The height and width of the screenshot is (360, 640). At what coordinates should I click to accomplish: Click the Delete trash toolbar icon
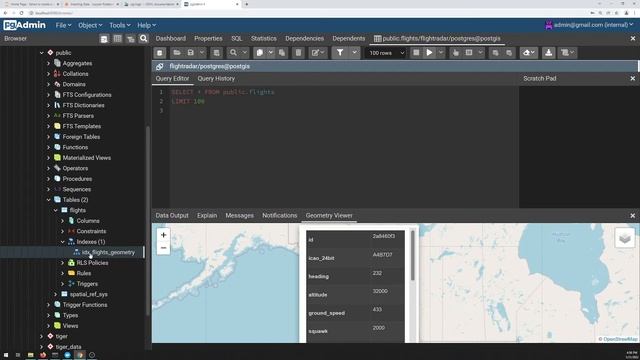click(298, 53)
